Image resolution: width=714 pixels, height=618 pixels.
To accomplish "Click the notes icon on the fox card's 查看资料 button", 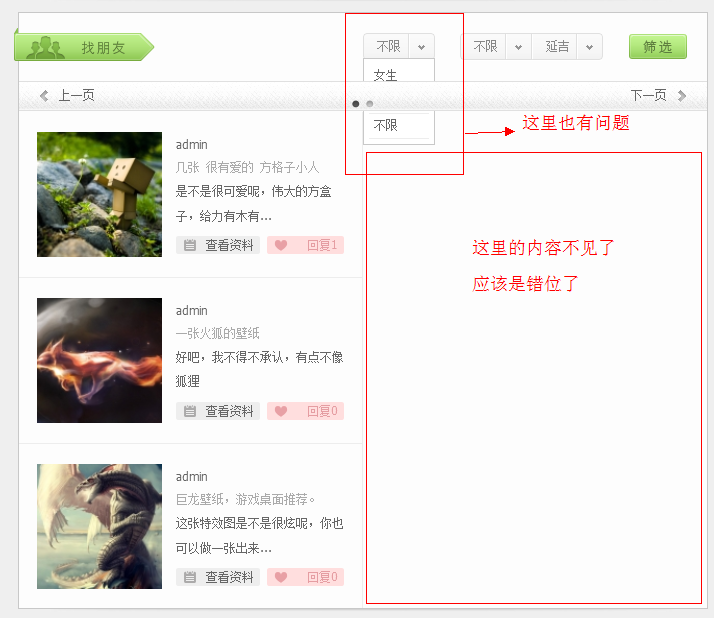I will 189,411.
